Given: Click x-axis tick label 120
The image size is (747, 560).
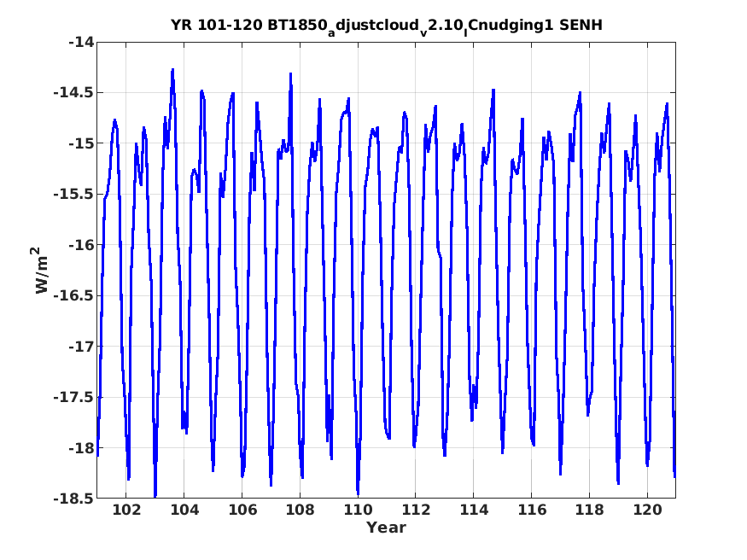Looking at the screenshot, I should (647, 510).
